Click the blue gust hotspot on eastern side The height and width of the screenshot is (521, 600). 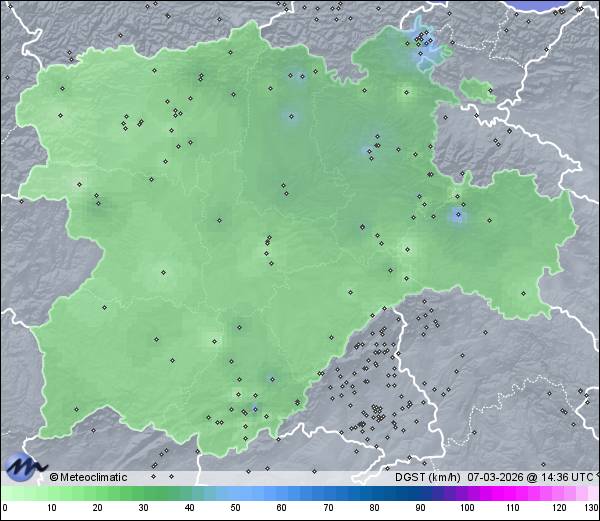point(458,215)
